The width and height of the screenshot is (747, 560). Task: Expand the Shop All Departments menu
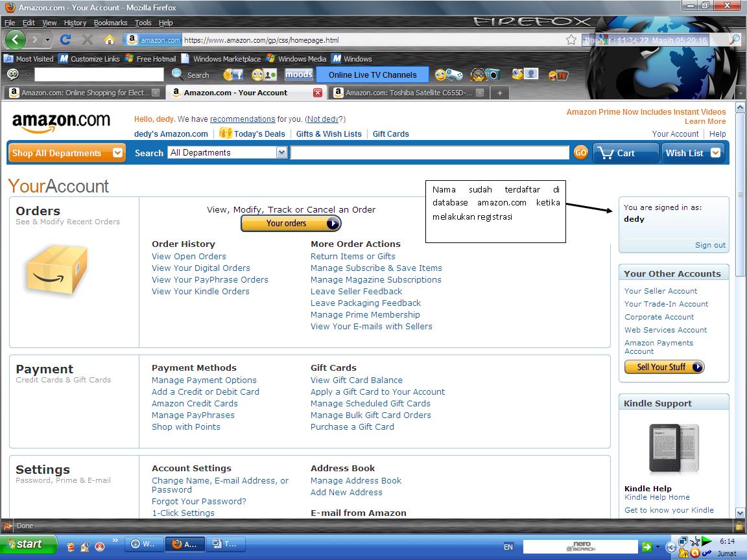67,153
